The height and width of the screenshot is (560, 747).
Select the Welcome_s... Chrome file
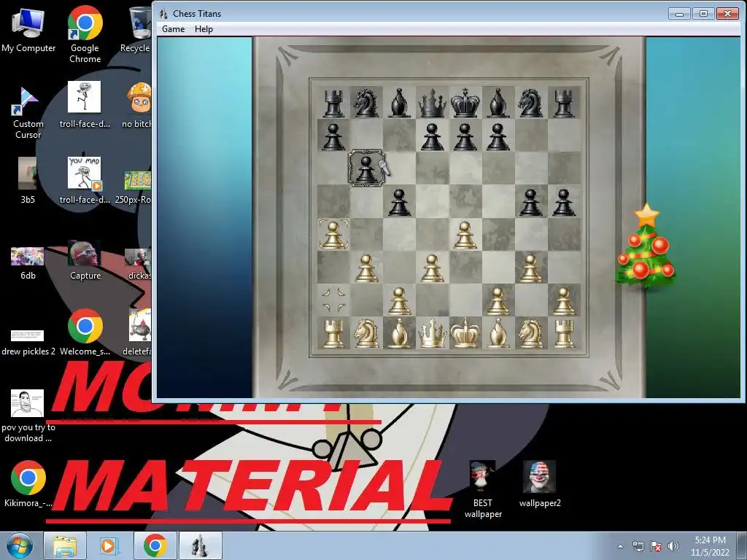pyautogui.click(x=85, y=332)
